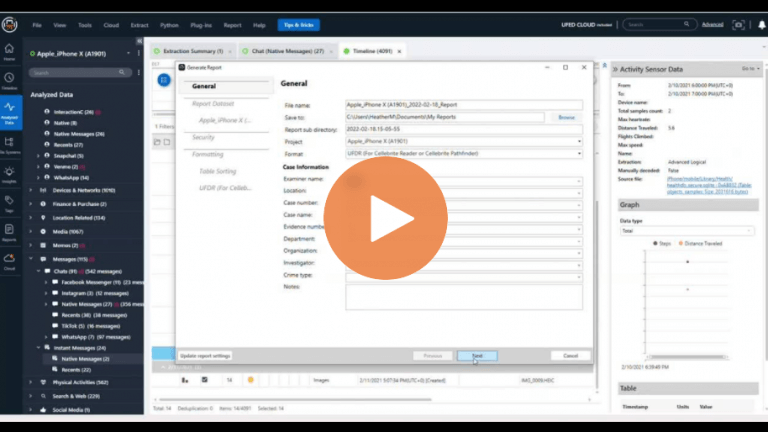The width and height of the screenshot is (768, 432).
Task: Open the File Systems sidebar icon
Action: [x=9, y=145]
